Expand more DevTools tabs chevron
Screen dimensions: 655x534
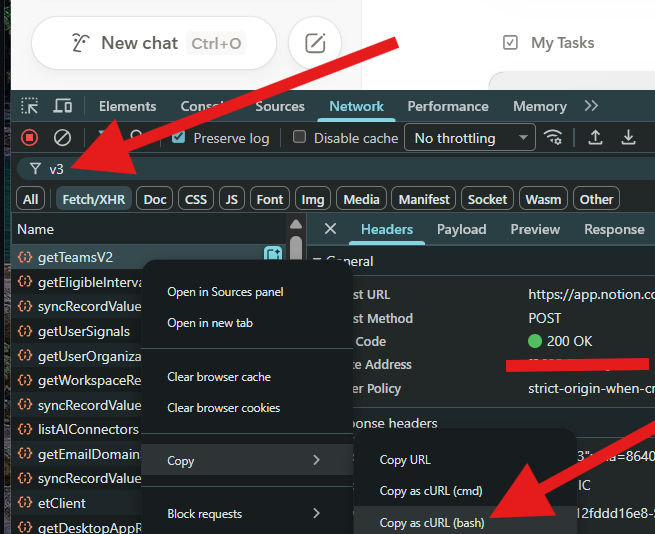pos(592,106)
